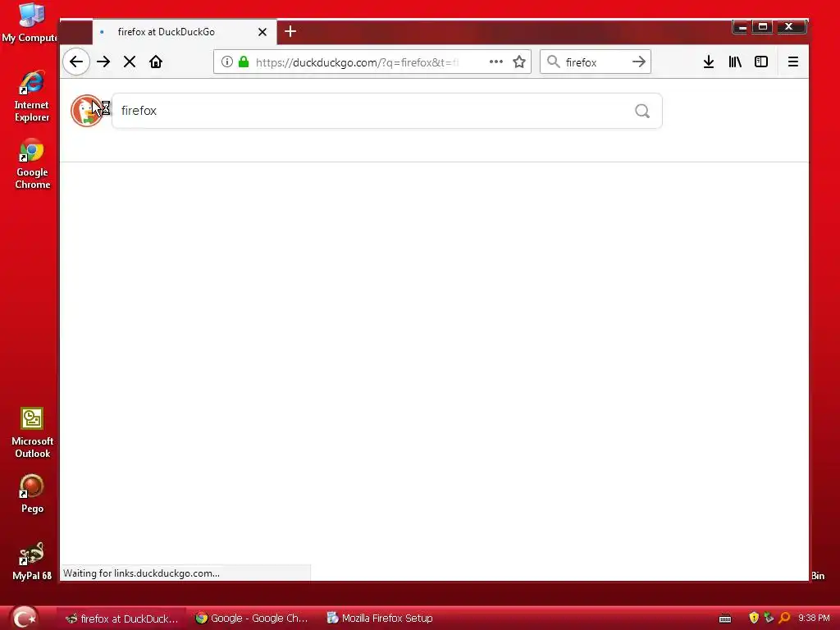The height and width of the screenshot is (630, 840).
Task: Open the Start button
Action: [x=24, y=618]
